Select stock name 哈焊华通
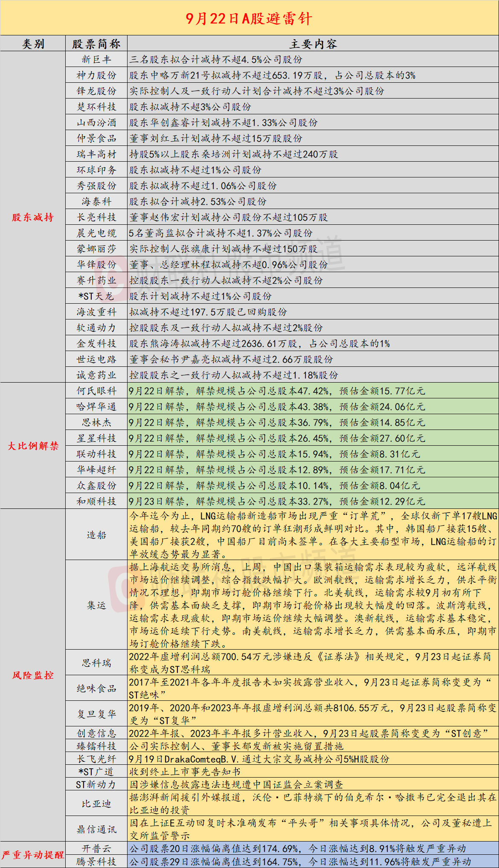 click(x=96, y=407)
